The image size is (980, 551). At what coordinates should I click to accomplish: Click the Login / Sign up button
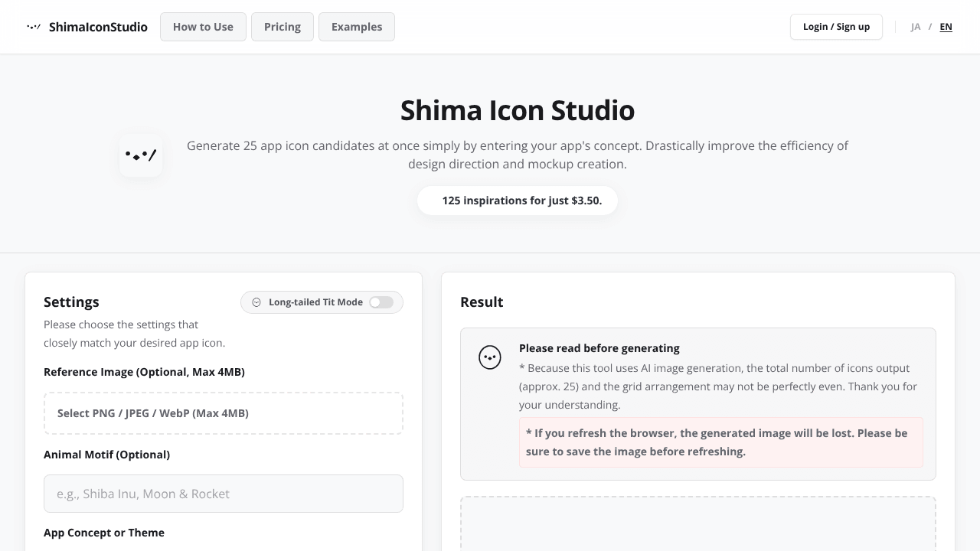[x=836, y=27]
